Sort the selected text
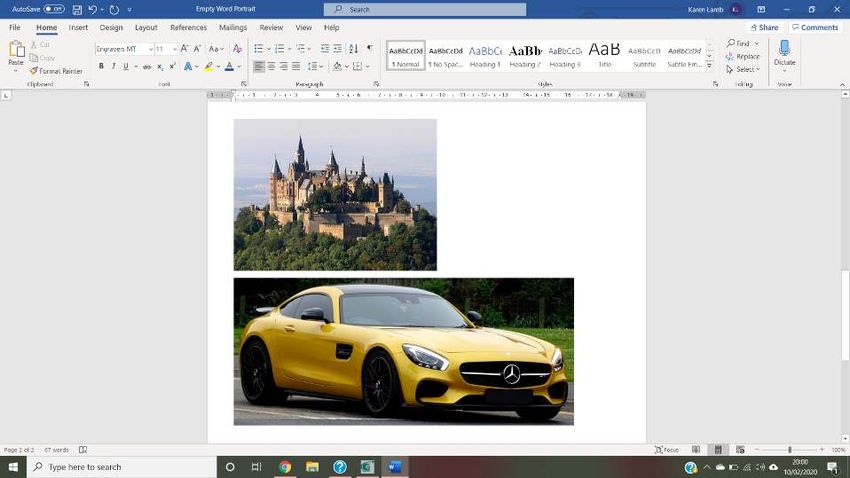 point(353,49)
